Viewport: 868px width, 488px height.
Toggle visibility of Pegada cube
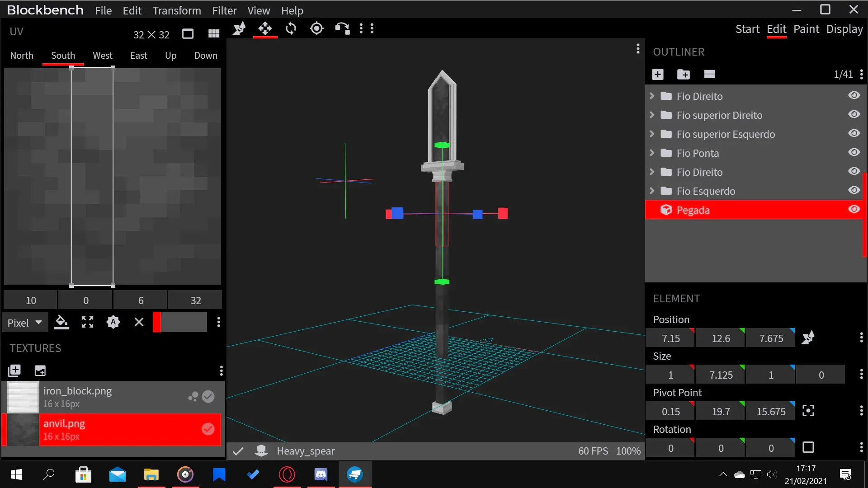coord(854,209)
